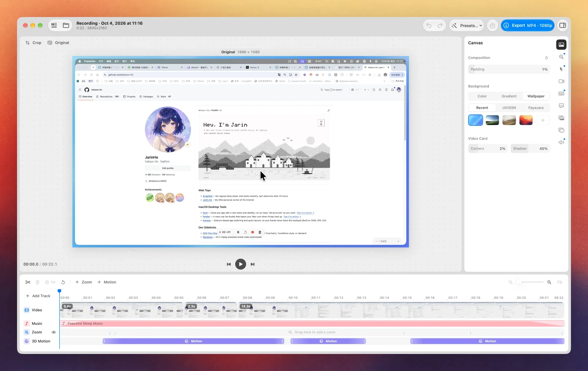Click Export MP4 1080p button

pyautogui.click(x=528, y=26)
